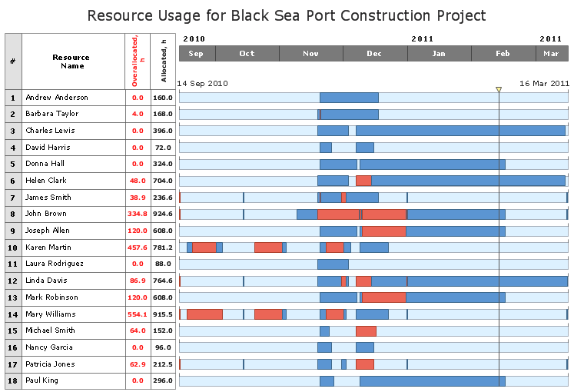Screen dimensions: 574x392
Task: Select the Helen Clark row name
Action: (x=46, y=181)
